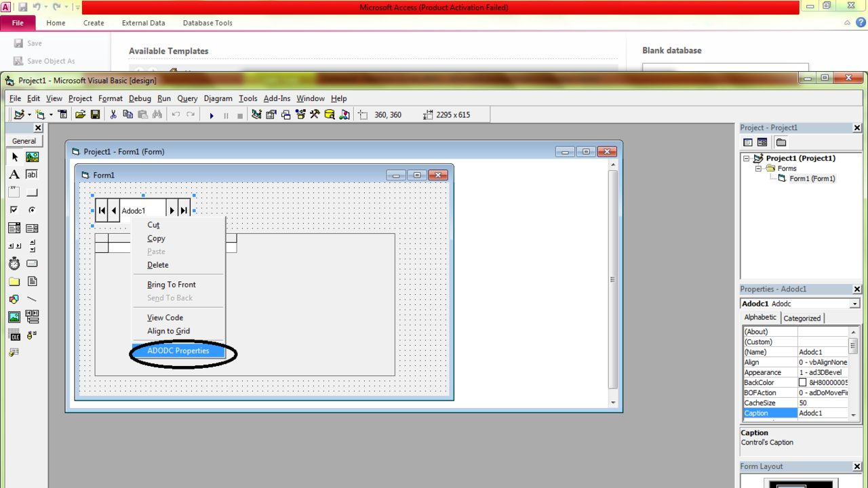Click View Code icon in Project panel
868x488 pixels.
pos(748,142)
